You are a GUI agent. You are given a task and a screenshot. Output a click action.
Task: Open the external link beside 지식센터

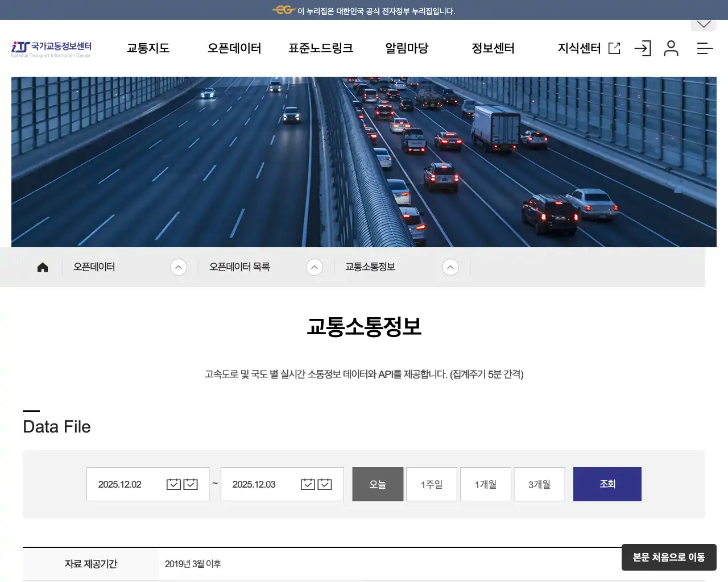pos(614,48)
